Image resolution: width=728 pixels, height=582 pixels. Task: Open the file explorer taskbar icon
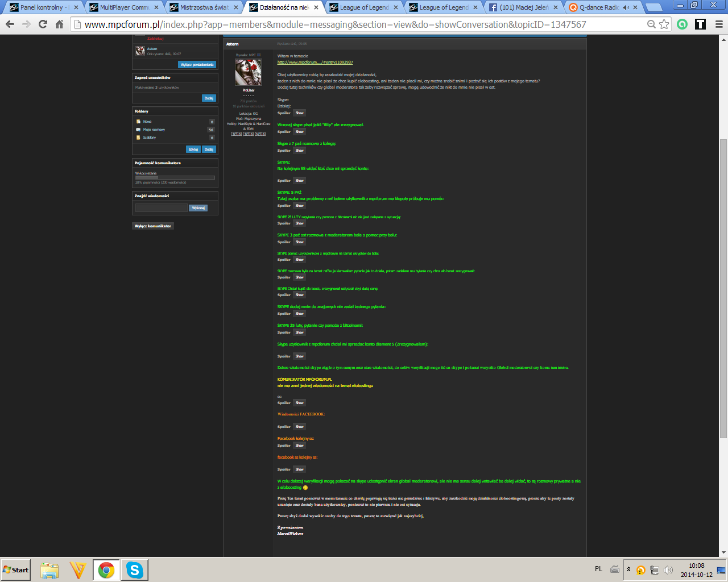[49, 569]
